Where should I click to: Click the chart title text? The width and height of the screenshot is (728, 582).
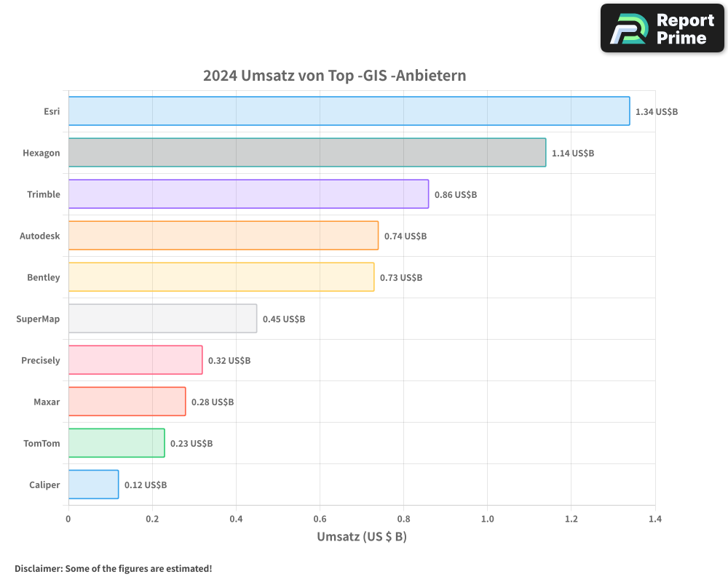334,76
